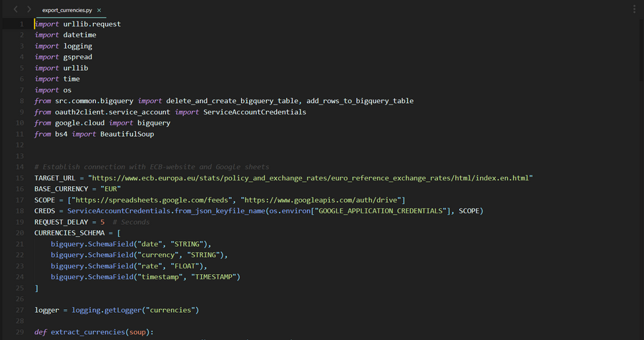Click the "# Seconds" comment
The height and width of the screenshot is (340, 644).
point(131,222)
